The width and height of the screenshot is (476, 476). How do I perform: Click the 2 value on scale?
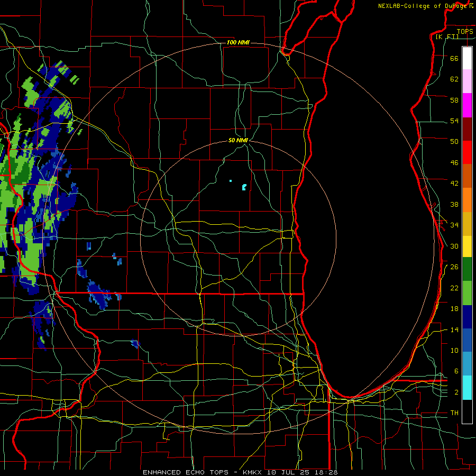(456, 392)
